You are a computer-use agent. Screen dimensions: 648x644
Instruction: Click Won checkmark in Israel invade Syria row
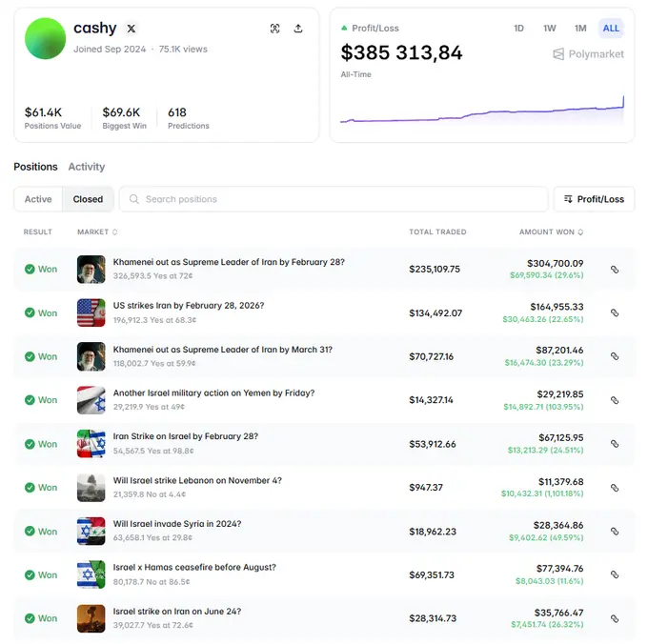click(30, 532)
